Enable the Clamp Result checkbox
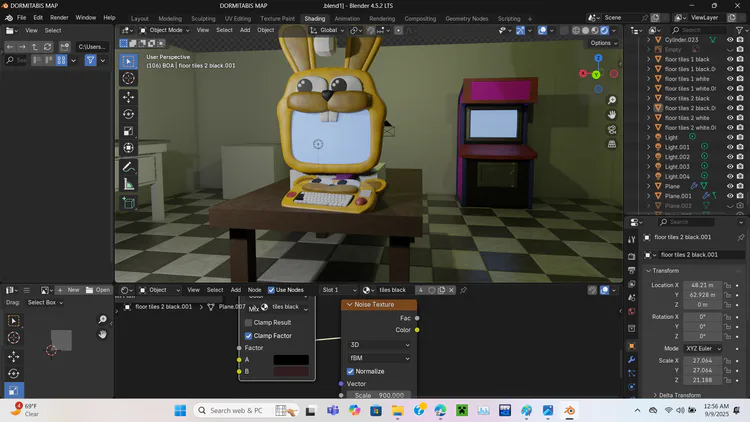 tap(248, 322)
